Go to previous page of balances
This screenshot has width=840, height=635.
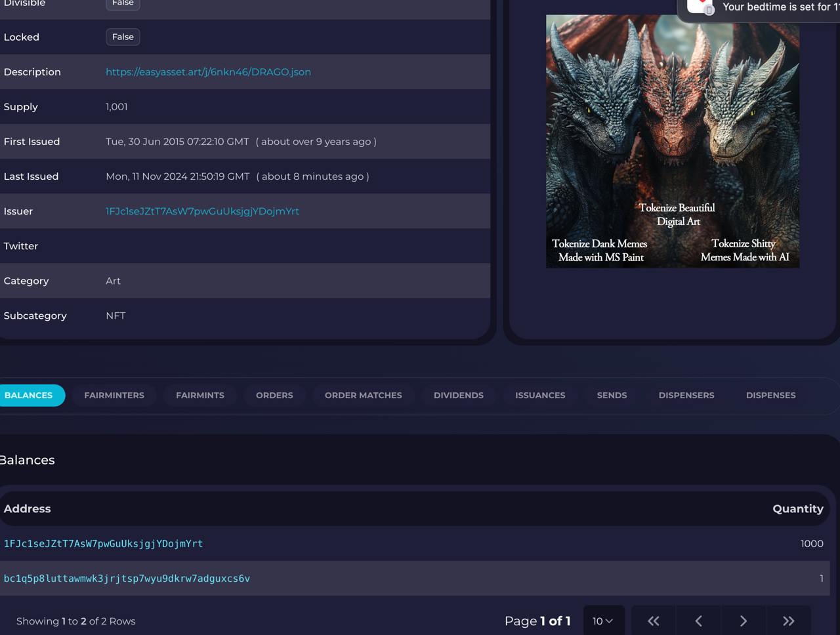click(x=698, y=621)
